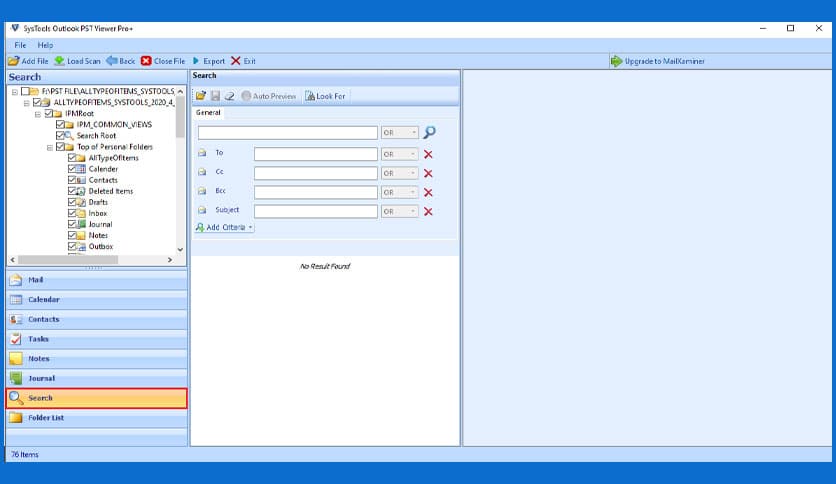Screen dimensions: 836x484
Task: Open the OR dropdown beside main search field
Action: [x=400, y=133]
